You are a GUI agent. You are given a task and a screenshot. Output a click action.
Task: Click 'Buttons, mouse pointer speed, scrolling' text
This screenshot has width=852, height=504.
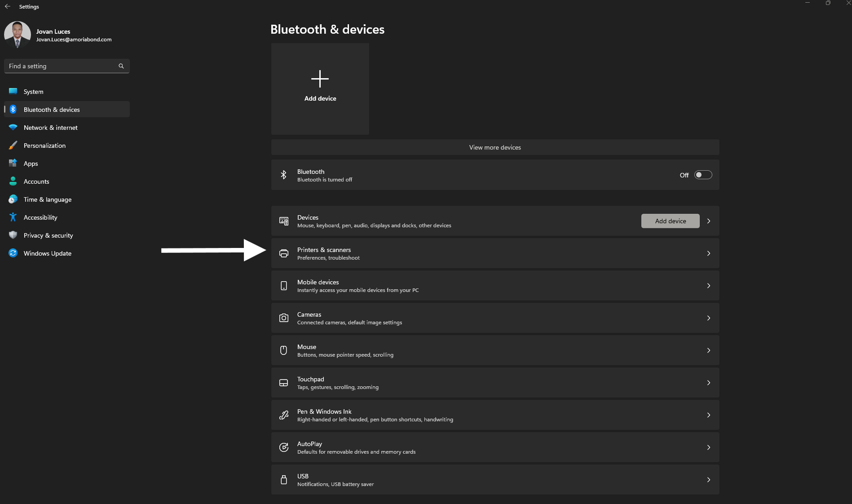pyautogui.click(x=345, y=355)
